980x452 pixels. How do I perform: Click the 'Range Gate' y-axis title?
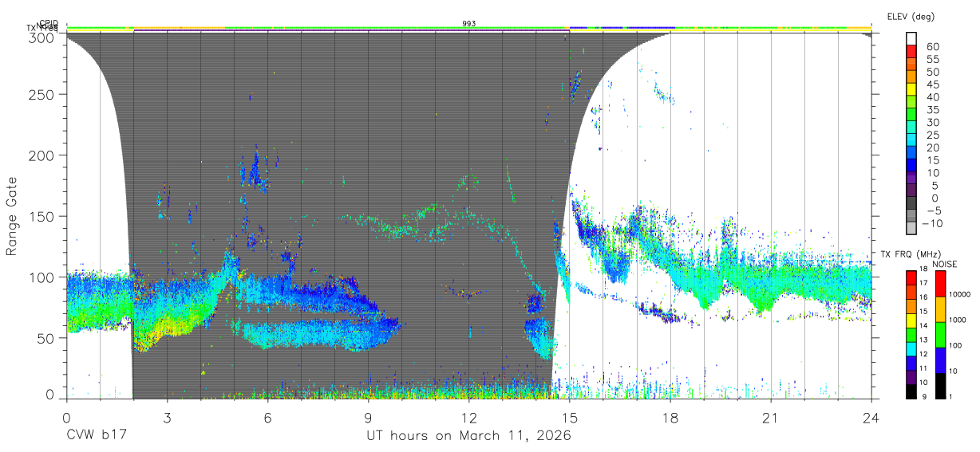[x=13, y=216]
